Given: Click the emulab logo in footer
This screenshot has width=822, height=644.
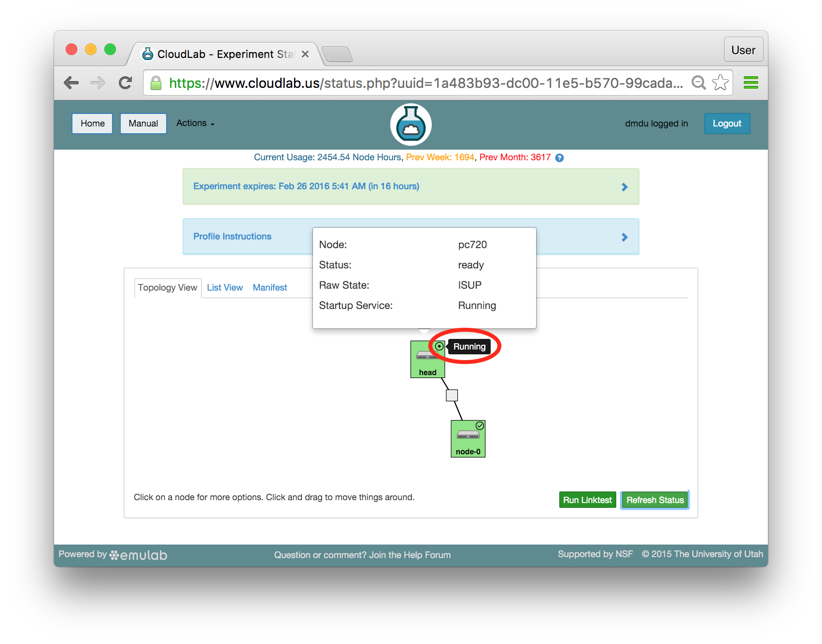Looking at the screenshot, I should click(x=138, y=555).
